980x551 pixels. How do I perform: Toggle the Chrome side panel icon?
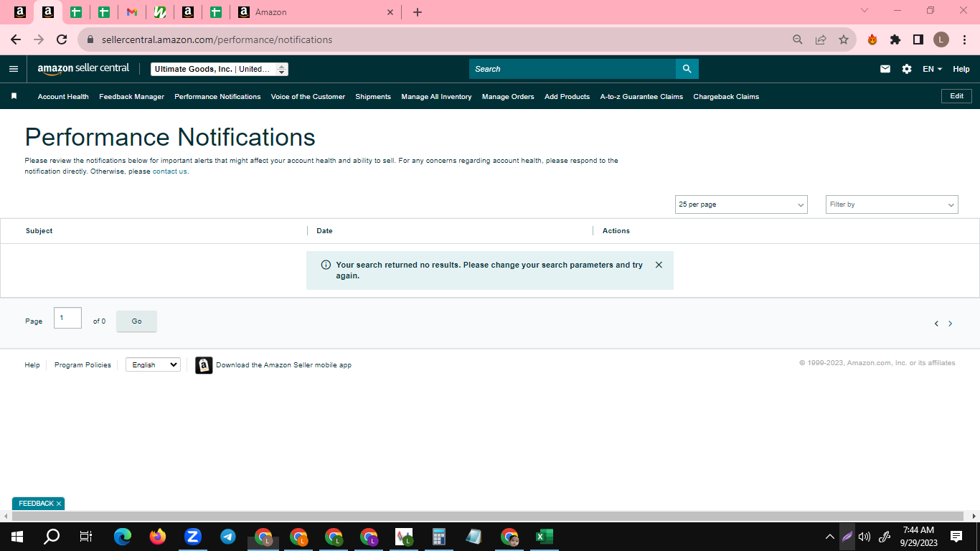[918, 39]
